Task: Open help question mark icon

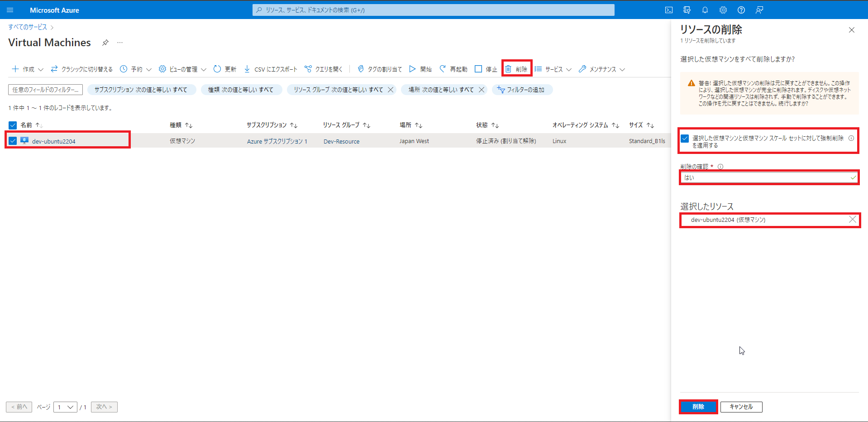Action: (x=741, y=10)
